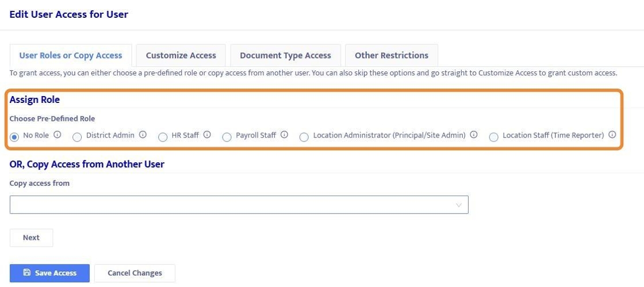
Task: Switch to the Customize Access tab
Action: click(x=181, y=56)
